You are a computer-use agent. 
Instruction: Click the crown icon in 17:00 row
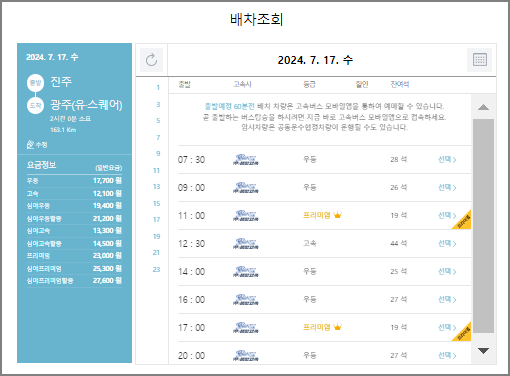tap(338, 327)
